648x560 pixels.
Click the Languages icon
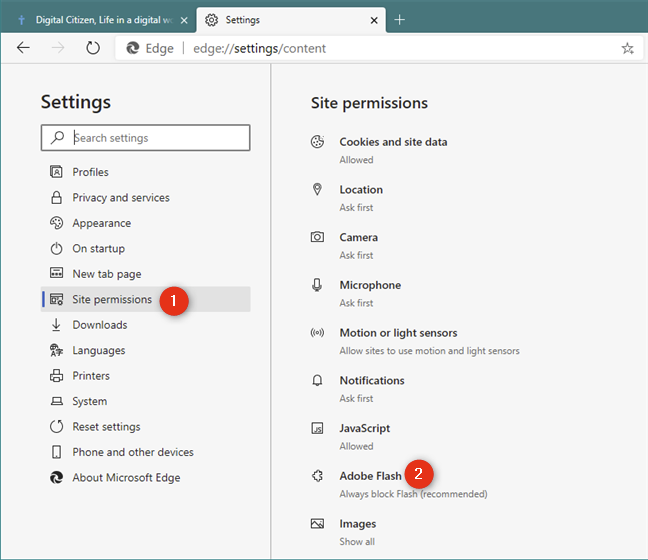click(x=56, y=350)
